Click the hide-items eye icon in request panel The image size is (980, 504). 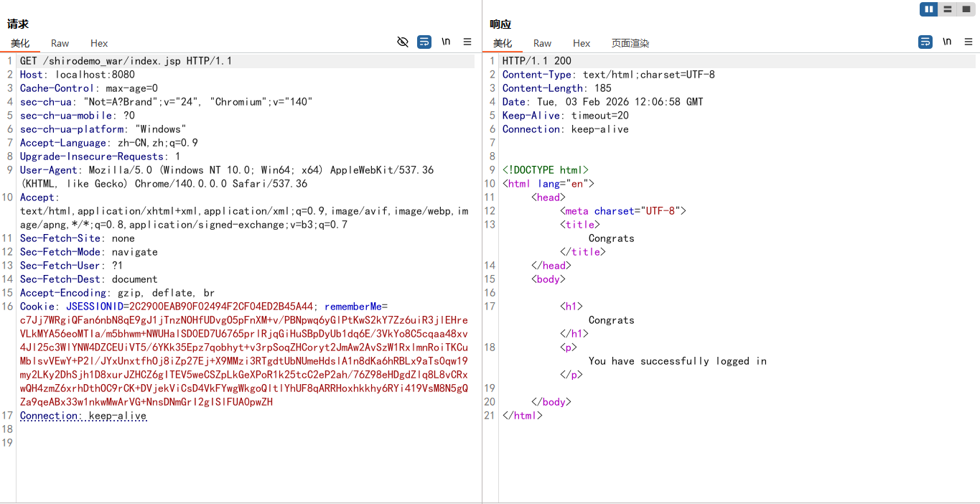[403, 42]
